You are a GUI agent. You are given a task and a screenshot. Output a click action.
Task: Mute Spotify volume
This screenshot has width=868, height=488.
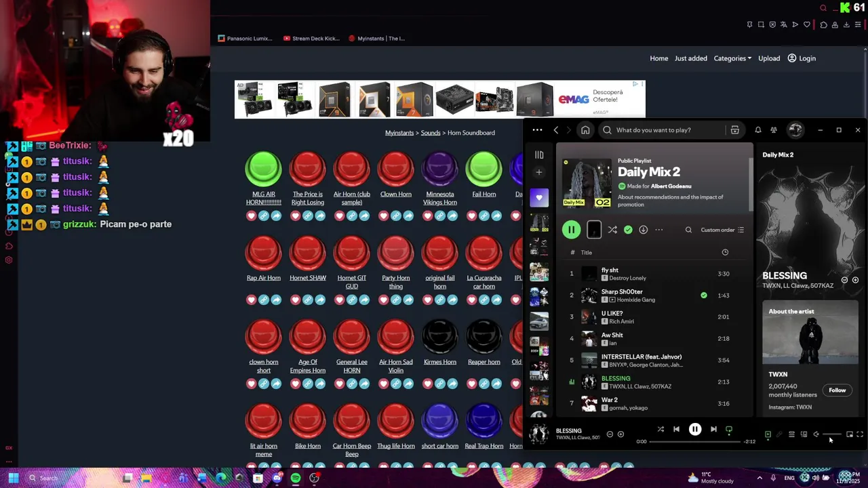(816, 434)
